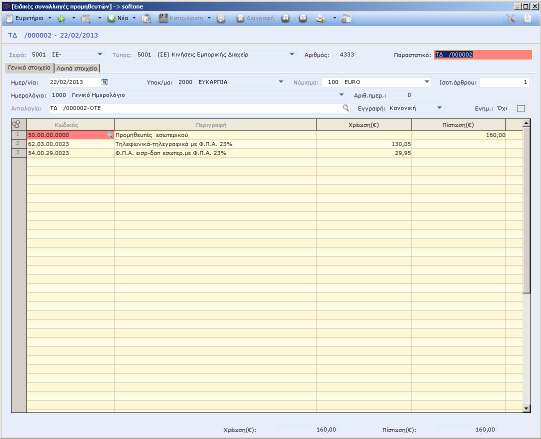Click the Ευρετήριο toolbar button
The height and width of the screenshot is (439, 541).
click(25, 18)
